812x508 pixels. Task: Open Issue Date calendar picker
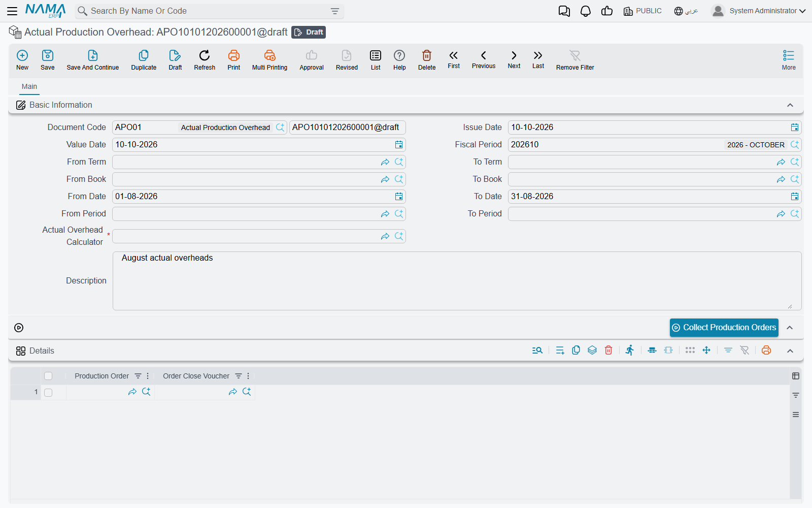click(795, 128)
